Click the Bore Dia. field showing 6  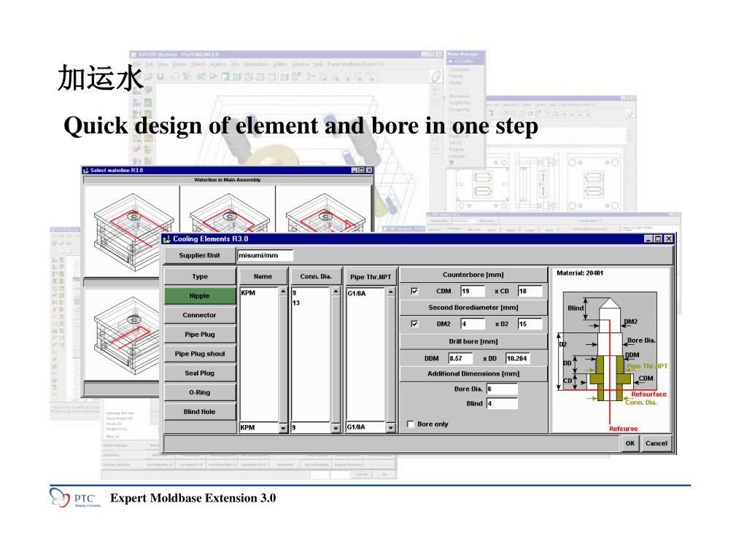point(502,389)
